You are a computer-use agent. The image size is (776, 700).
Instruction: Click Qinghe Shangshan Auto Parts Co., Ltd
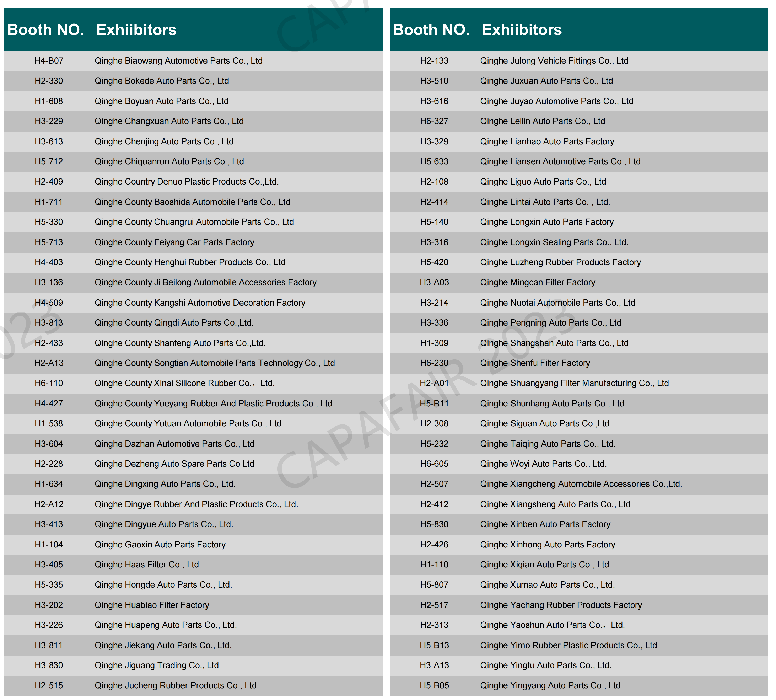click(x=554, y=343)
